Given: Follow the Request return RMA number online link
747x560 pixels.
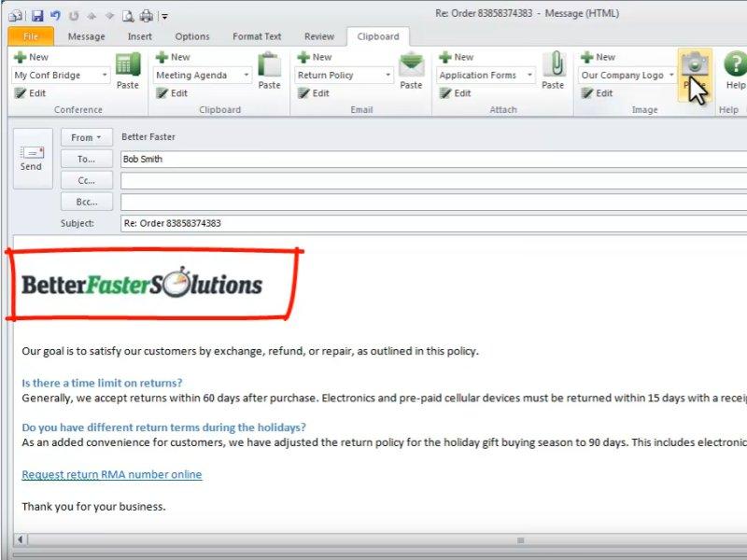Looking at the screenshot, I should 112,474.
